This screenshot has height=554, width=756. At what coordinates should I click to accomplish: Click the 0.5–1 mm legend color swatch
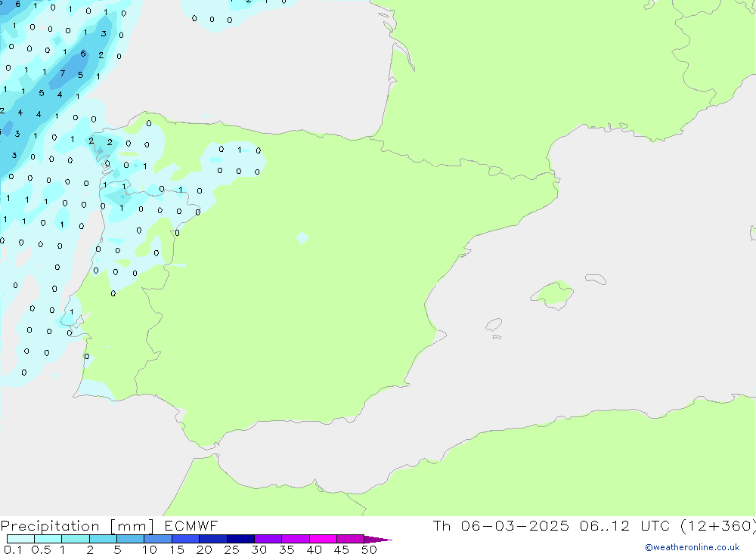48,539
